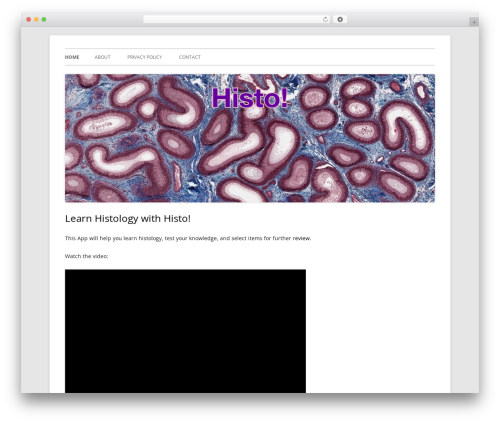Select the heading 'Learn Histology with Histo!'
Image resolution: width=500 pixels, height=423 pixels.
pyautogui.click(x=128, y=219)
